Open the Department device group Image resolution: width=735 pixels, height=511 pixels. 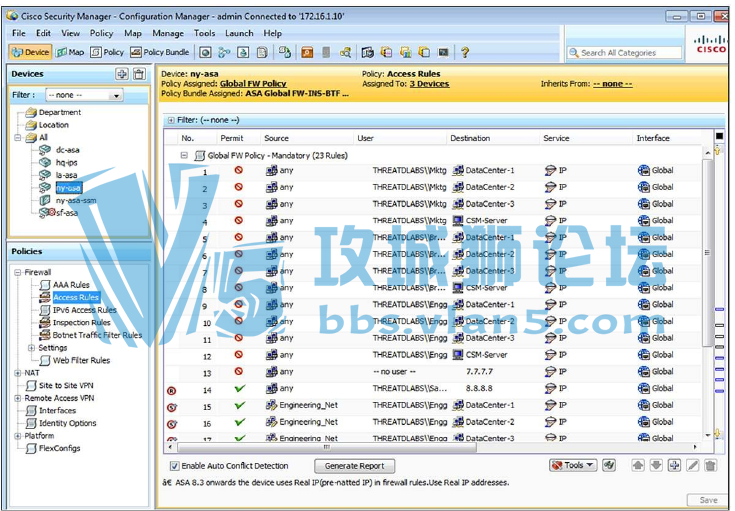coord(60,113)
